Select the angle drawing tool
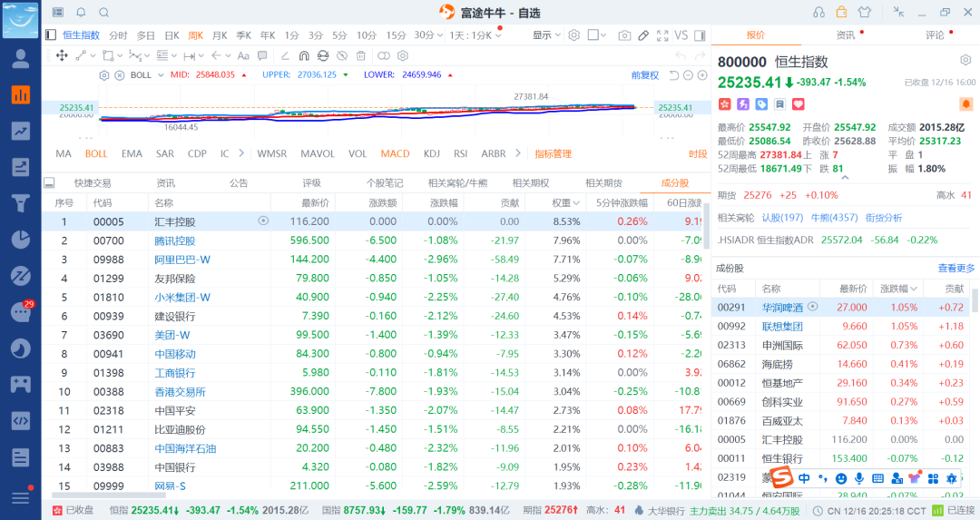 tap(285, 55)
